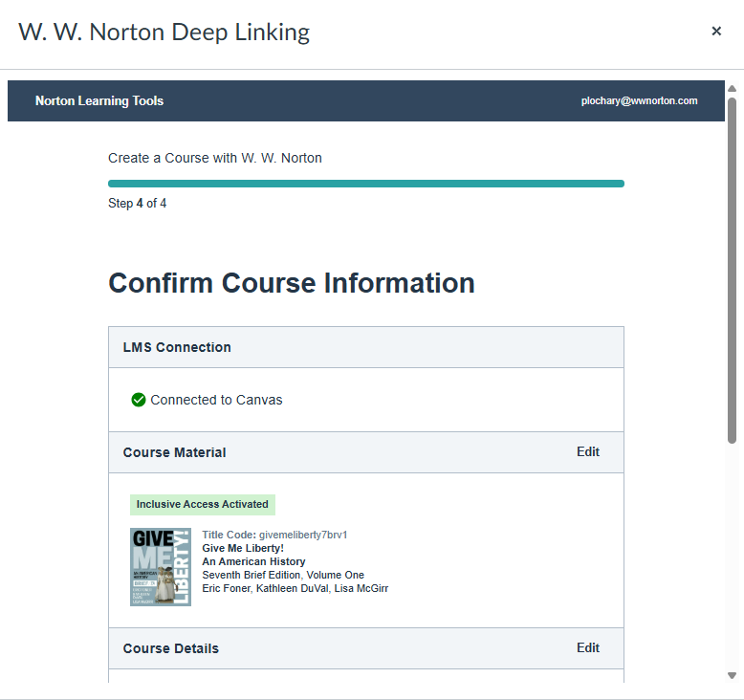Viewport: 744px width, 700px height.
Task: Click the Norton Learning Tools header title
Action: pyautogui.click(x=99, y=100)
